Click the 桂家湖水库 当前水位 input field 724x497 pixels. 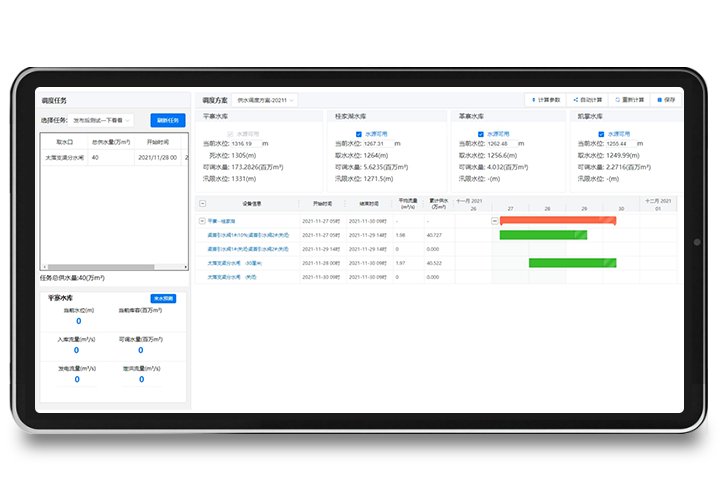pyautogui.click(x=377, y=144)
